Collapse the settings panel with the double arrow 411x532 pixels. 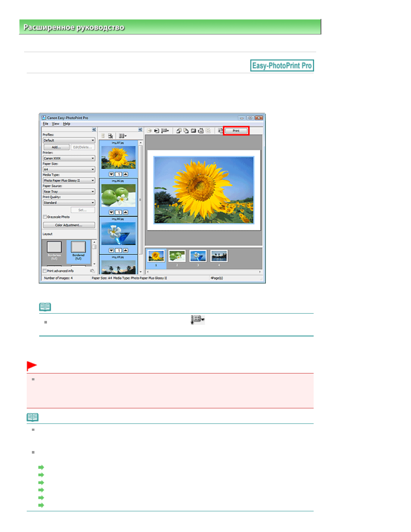[93, 129]
